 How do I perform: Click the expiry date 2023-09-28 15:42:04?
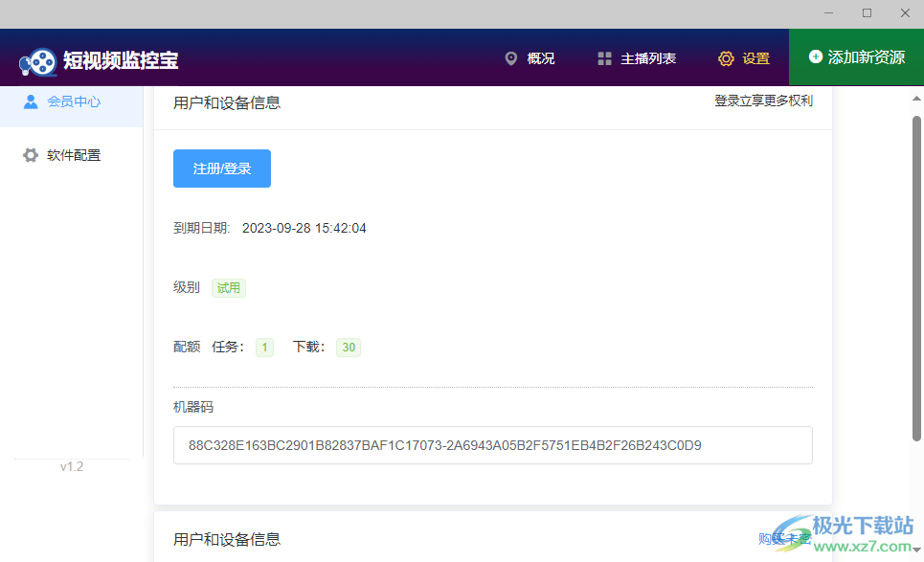(x=304, y=228)
